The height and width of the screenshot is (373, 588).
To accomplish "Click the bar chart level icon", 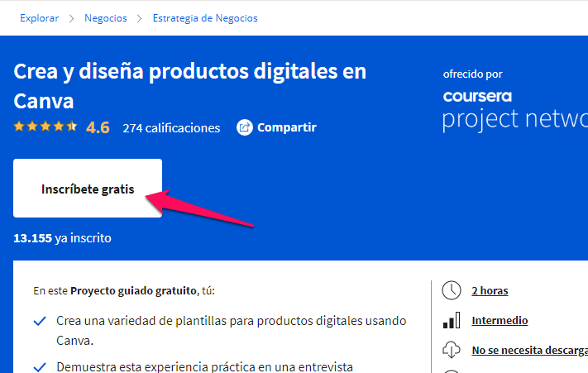I will click(452, 320).
